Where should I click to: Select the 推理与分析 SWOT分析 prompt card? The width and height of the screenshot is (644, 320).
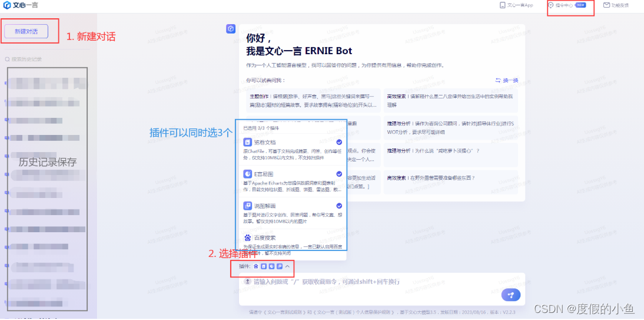[x=450, y=128]
